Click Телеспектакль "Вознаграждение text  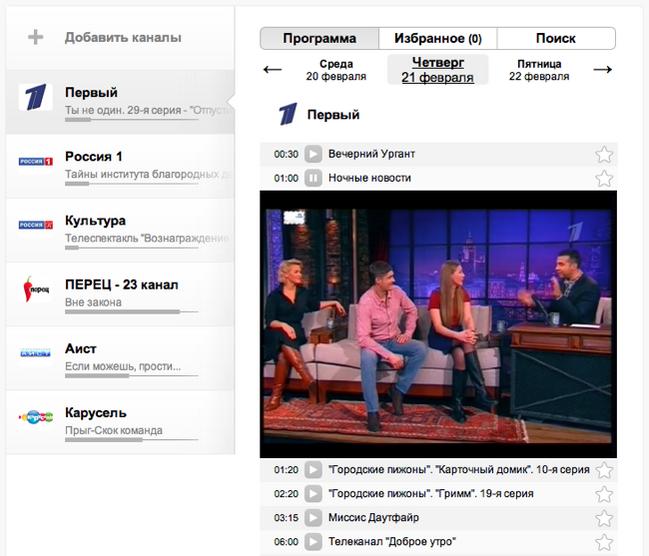point(147,238)
